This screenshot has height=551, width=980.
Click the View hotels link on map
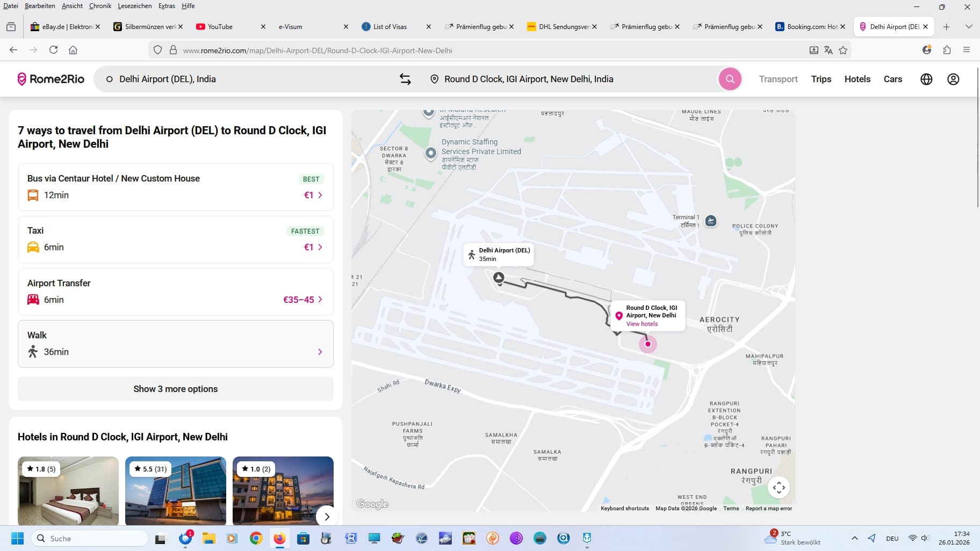[x=642, y=324]
